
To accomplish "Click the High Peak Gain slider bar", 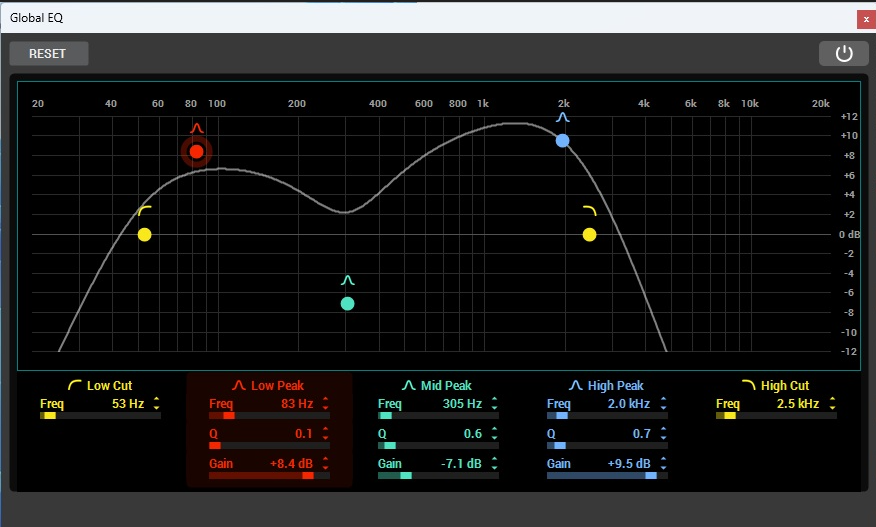I will pyautogui.click(x=606, y=476).
